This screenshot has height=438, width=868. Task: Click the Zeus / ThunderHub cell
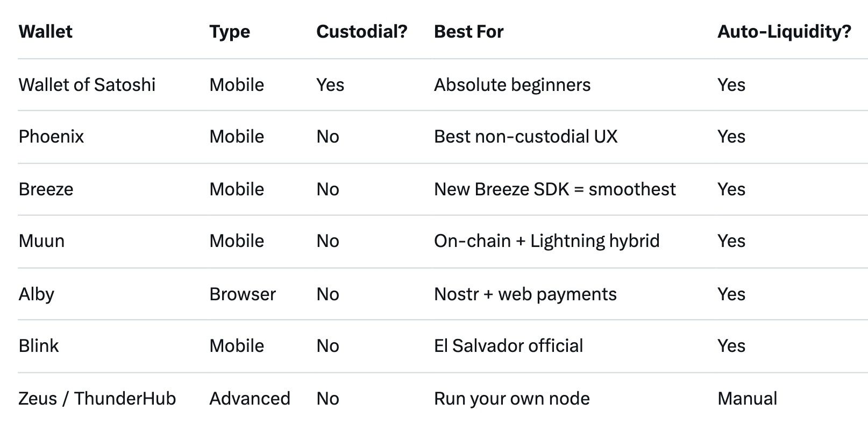pyautogui.click(x=97, y=398)
